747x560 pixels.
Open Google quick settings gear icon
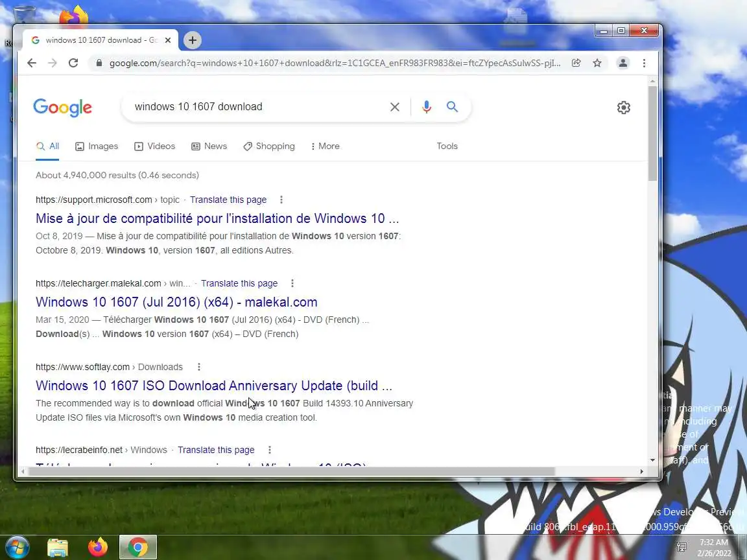point(624,108)
